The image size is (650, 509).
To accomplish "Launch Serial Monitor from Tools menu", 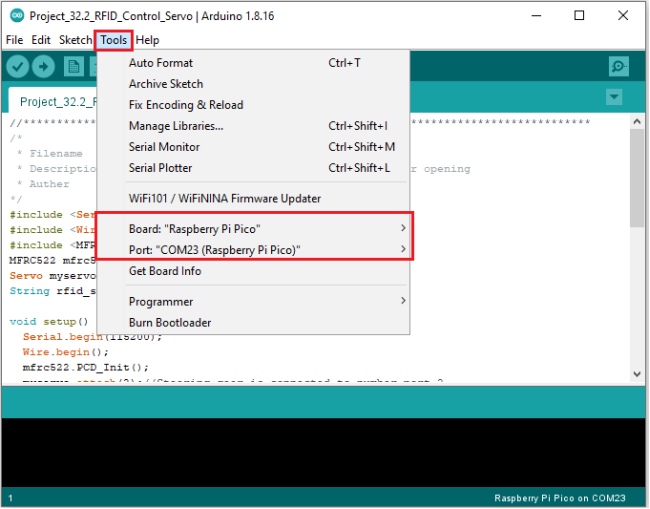I will point(253,147).
